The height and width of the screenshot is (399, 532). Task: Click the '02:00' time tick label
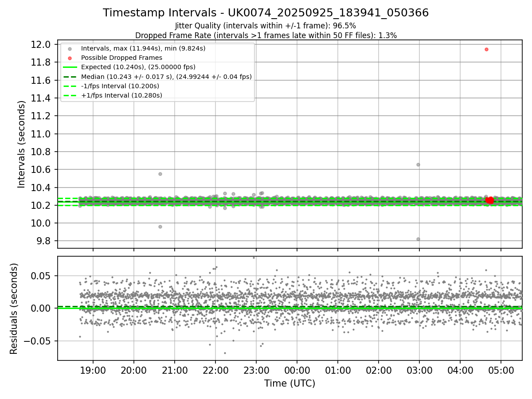coord(379,370)
